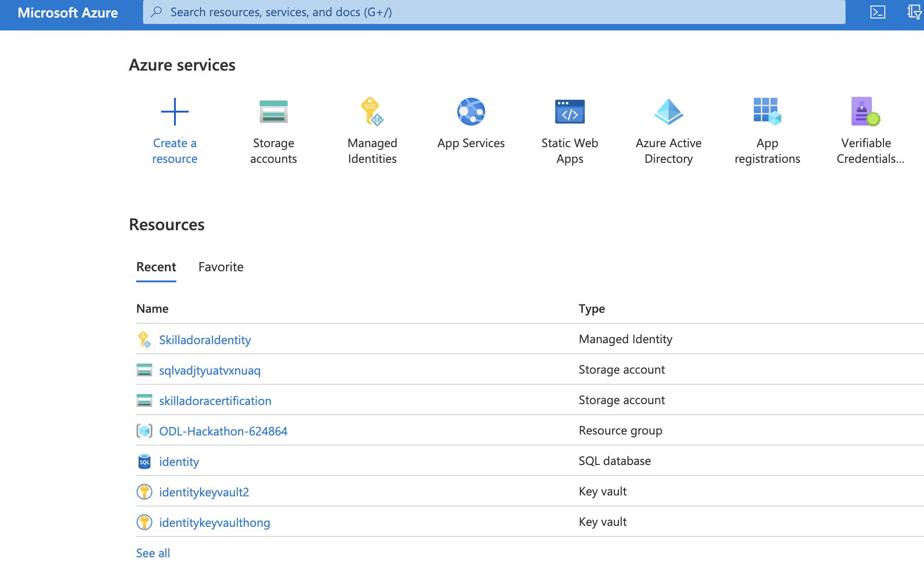Open the App registrations grid icon
924x584 pixels.
tap(767, 112)
